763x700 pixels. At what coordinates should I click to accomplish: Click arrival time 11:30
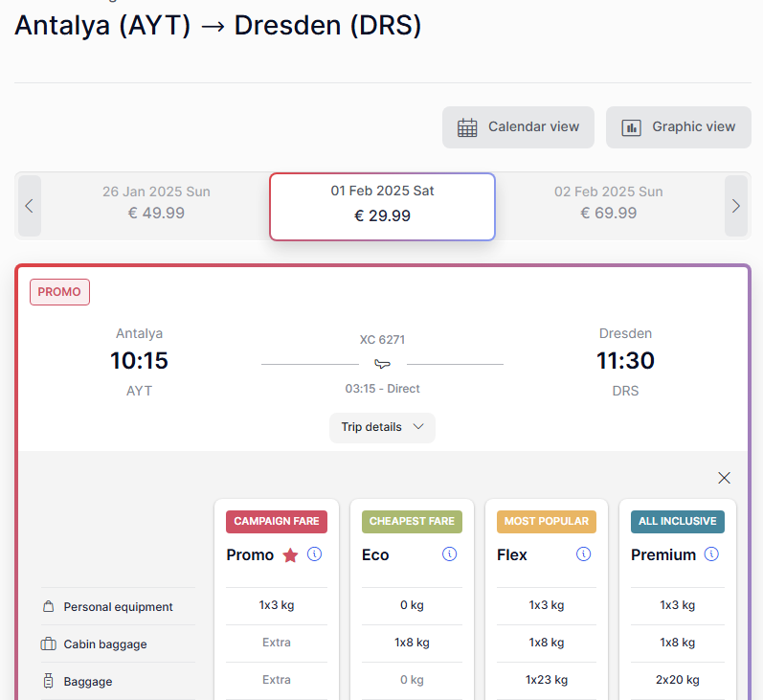(625, 361)
